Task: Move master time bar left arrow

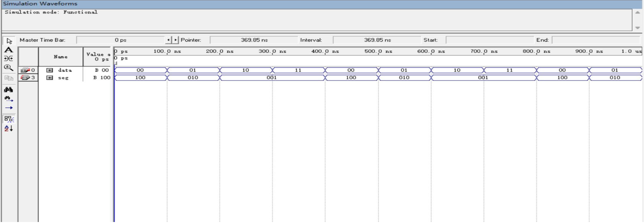Action: point(169,40)
